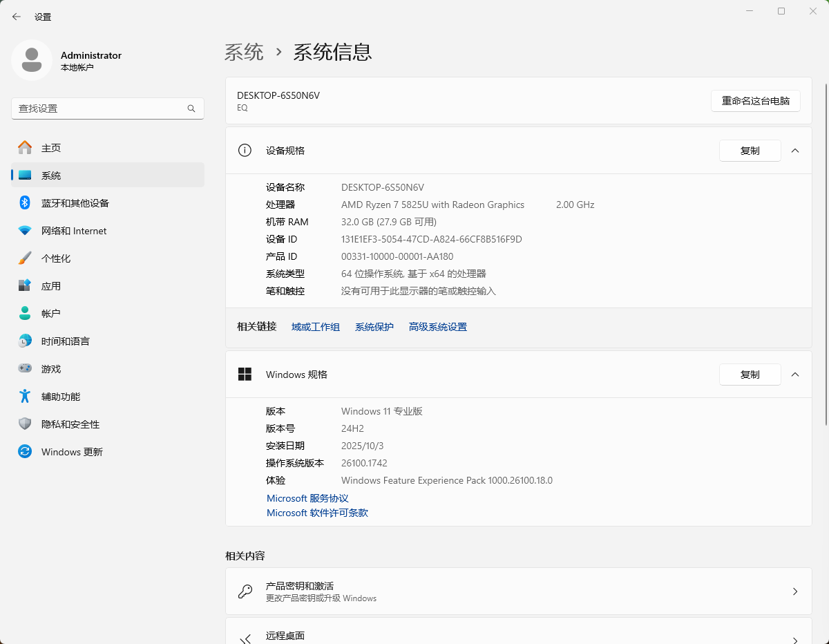
Task: Open the 高级系统设置 link
Action: tap(437, 327)
